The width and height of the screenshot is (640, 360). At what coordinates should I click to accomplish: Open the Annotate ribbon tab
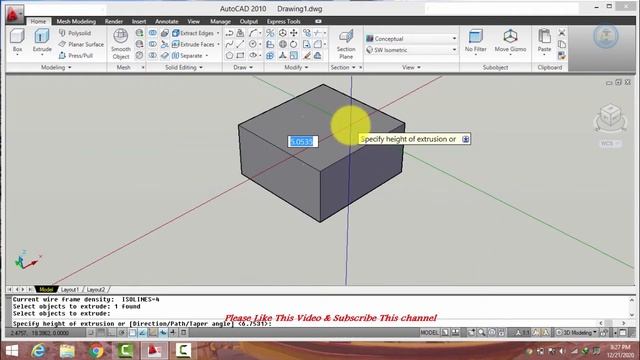[x=167, y=21]
